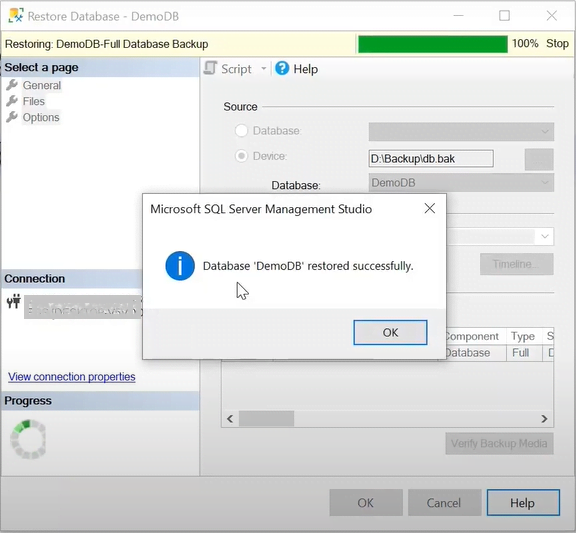Click the Type column header
Screen dimensions: 576x533
click(523, 336)
